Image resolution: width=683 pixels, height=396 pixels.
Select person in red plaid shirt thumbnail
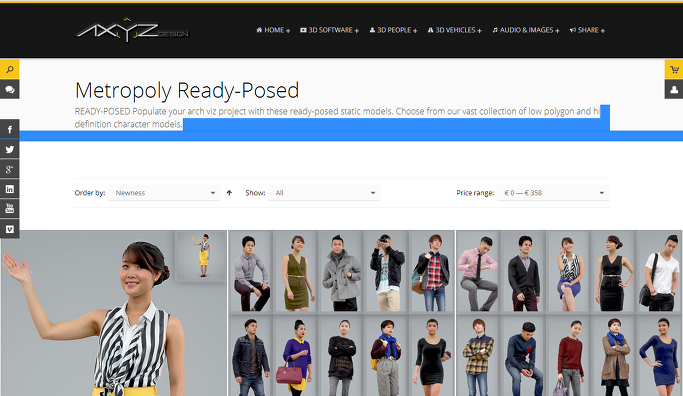(432, 271)
